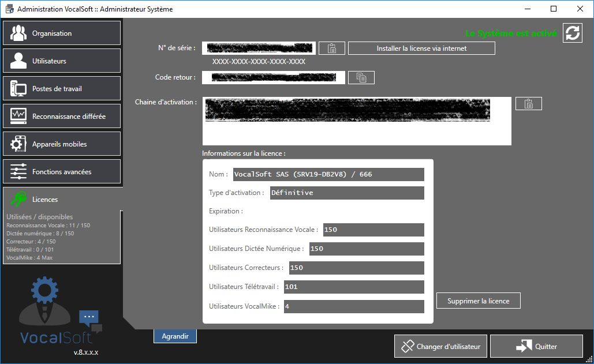Click the Appareils mobiles gear icon

tap(18, 144)
